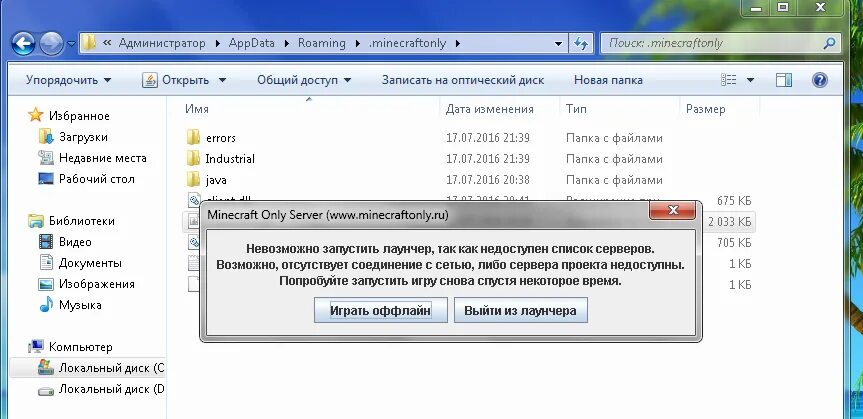Image resolution: width=863 pixels, height=419 pixels.
Task: Open recent locations dropdown beside navigation arrows
Action: [x=72, y=44]
